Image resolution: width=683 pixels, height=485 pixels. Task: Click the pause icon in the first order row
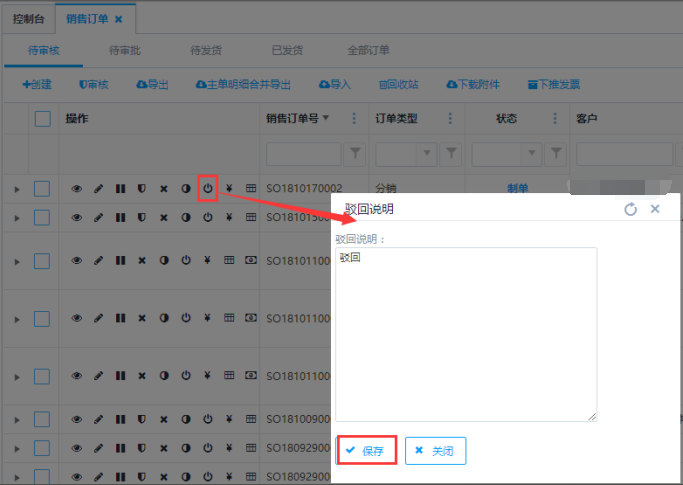pyautogui.click(x=120, y=188)
